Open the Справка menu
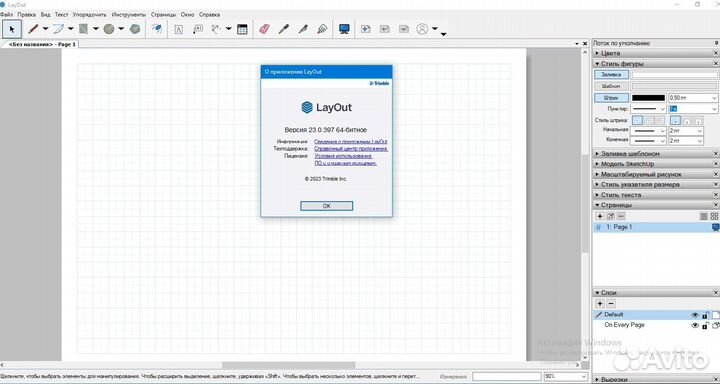The image size is (720, 384). pyautogui.click(x=209, y=15)
